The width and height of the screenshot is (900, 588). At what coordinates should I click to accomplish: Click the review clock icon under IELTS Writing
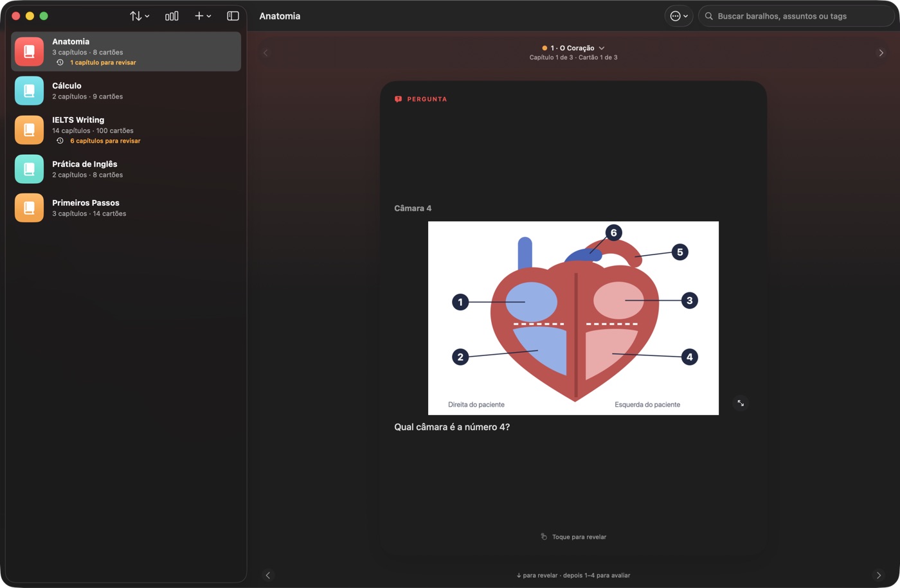pos(60,141)
